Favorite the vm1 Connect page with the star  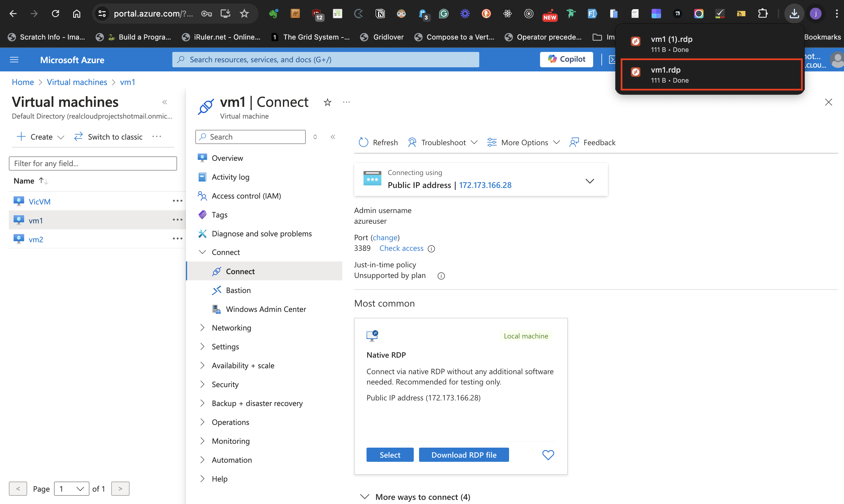tap(327, 102)
